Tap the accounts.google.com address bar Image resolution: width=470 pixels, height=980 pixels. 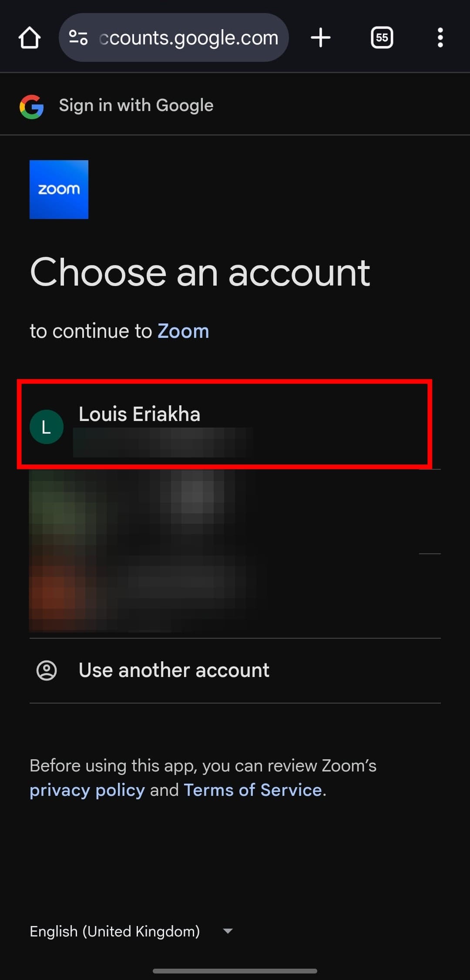click(188, 38)
